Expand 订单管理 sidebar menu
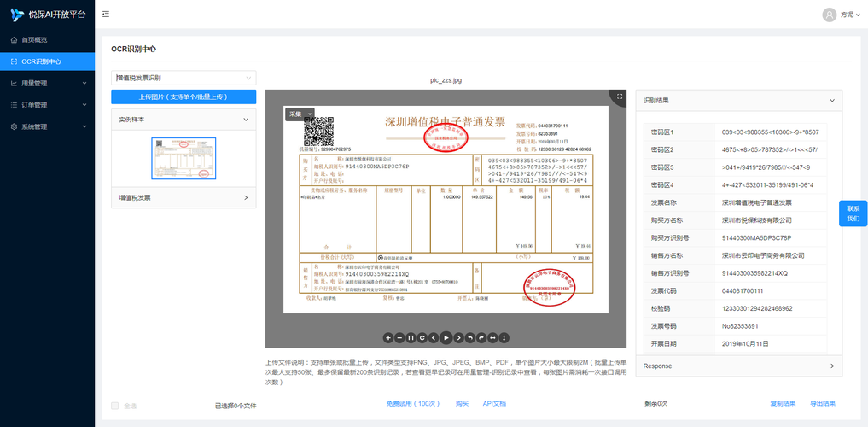 click(47, 105)
